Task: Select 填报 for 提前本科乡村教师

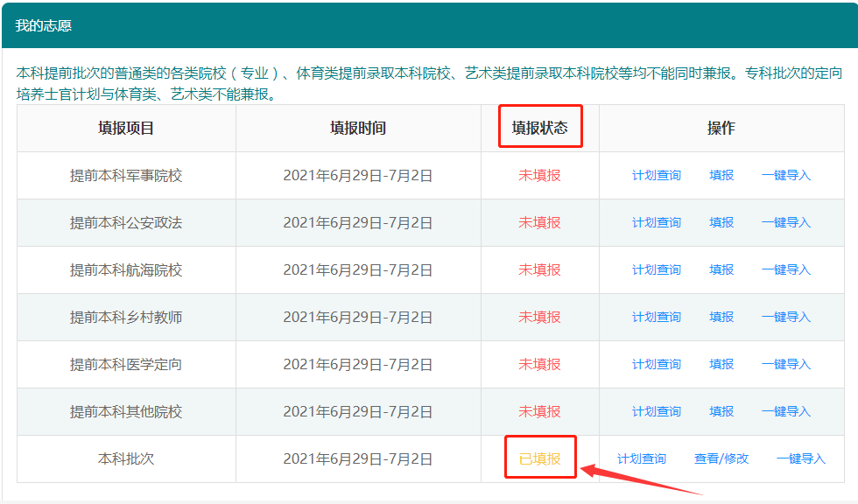Action: [721, 317]
